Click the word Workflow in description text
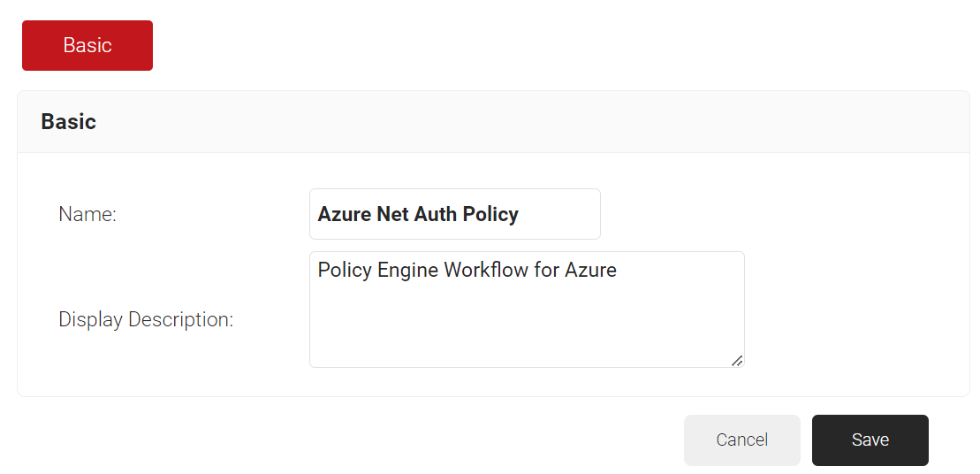Image resolution: width=980 pixels, height=474 pixels. click(485, 271)
